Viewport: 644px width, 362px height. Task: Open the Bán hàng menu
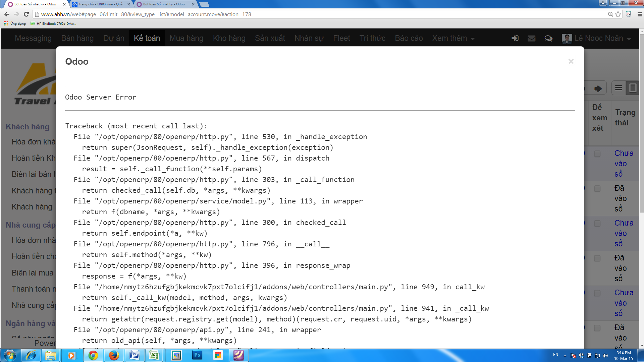(77, 38)
